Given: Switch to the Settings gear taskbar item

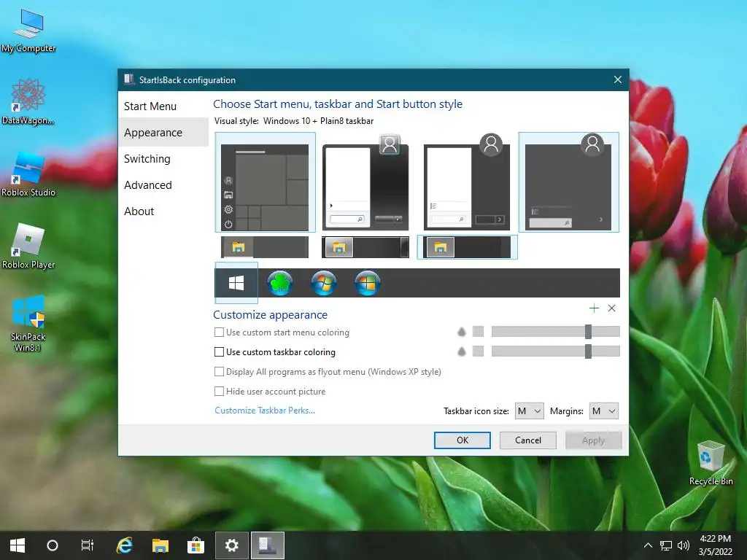Looking at the screenshot, I should 231,545.
